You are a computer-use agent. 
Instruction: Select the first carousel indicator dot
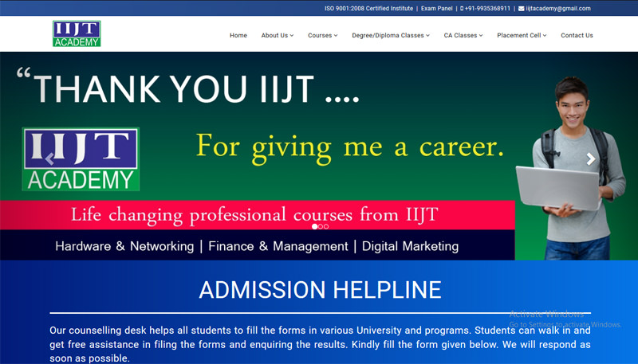[314, 226]
